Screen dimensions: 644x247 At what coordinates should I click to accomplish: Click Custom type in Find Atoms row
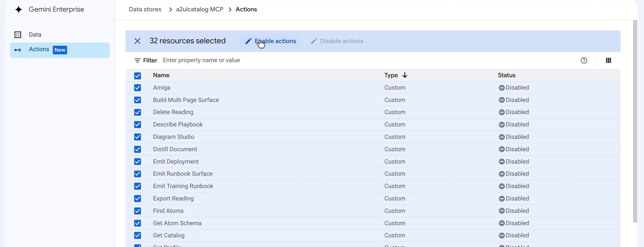click(x=395, y=211)
